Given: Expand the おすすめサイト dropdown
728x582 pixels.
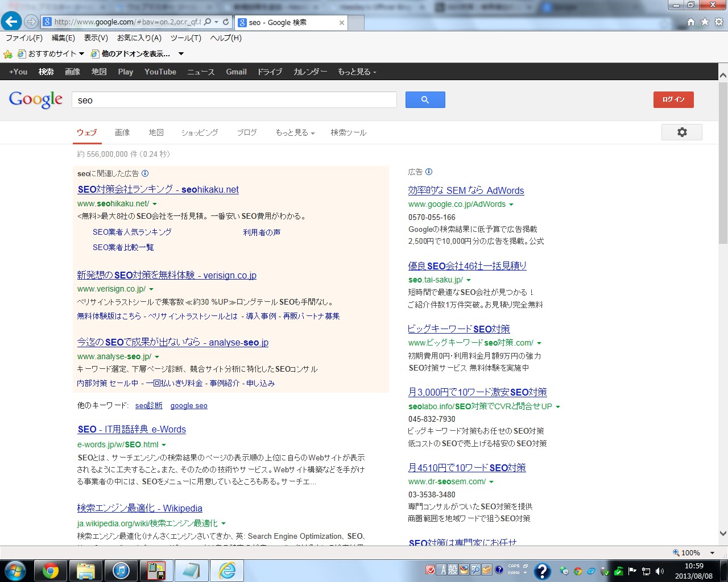Looking at the screenshot, I should tap(81, 54).
